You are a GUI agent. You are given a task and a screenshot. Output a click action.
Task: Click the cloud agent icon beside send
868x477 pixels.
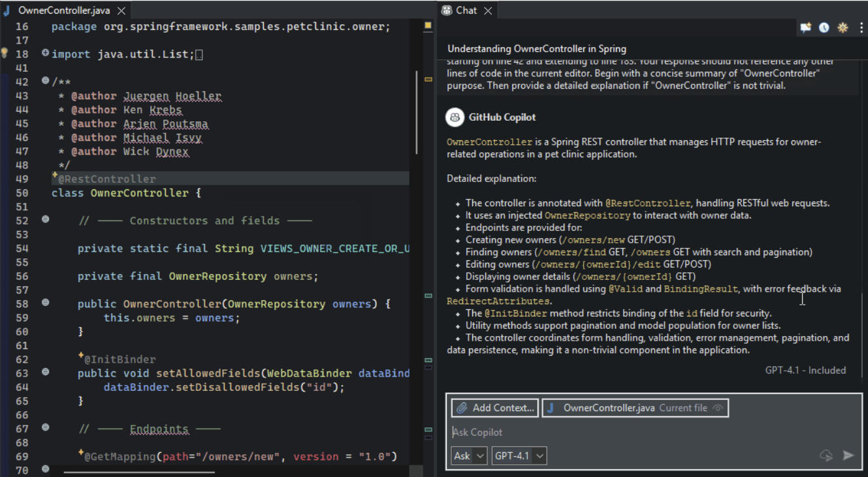point(826,455)
